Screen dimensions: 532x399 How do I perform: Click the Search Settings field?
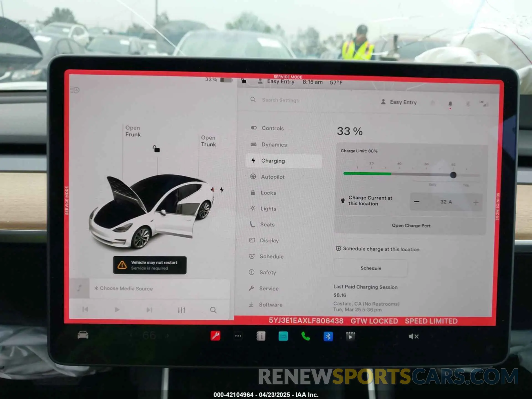[280, 100]
